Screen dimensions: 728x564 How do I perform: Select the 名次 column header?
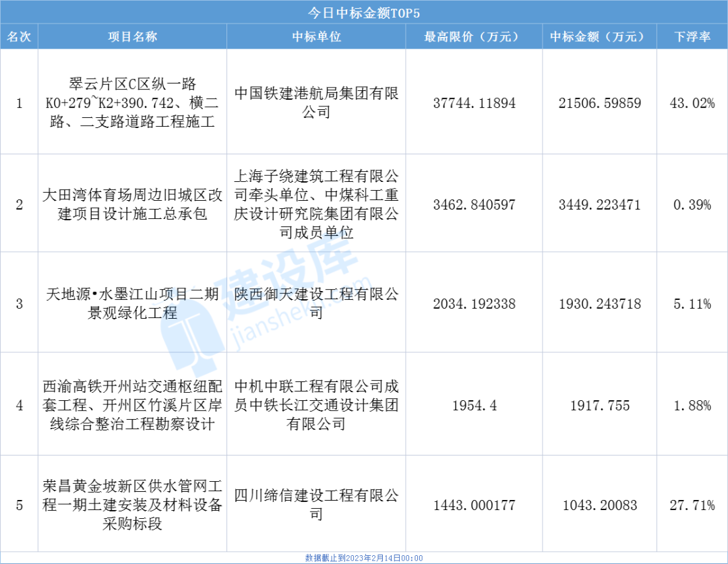pyautogui.click(x=19, y=37)
